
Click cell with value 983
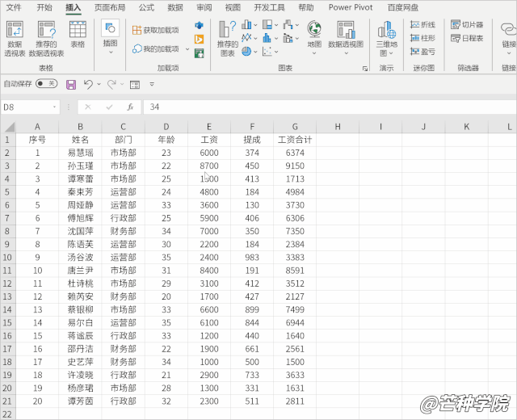point(252,258)
